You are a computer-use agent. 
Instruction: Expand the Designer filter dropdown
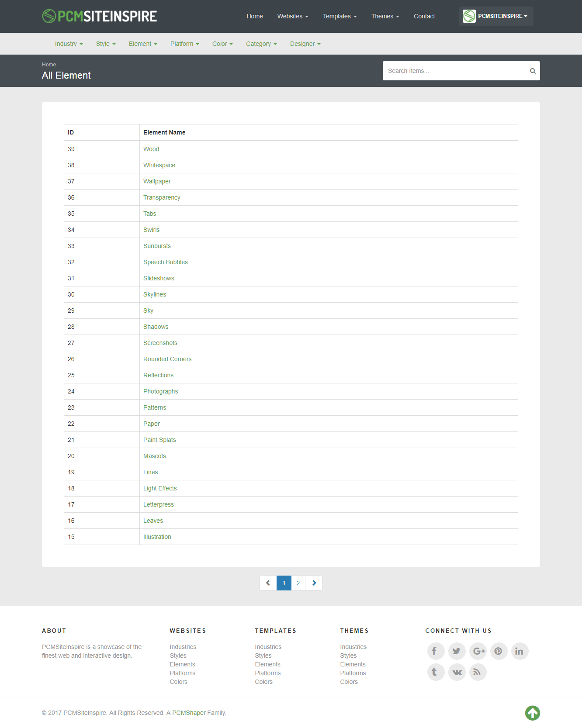click(x=305, y=44)
